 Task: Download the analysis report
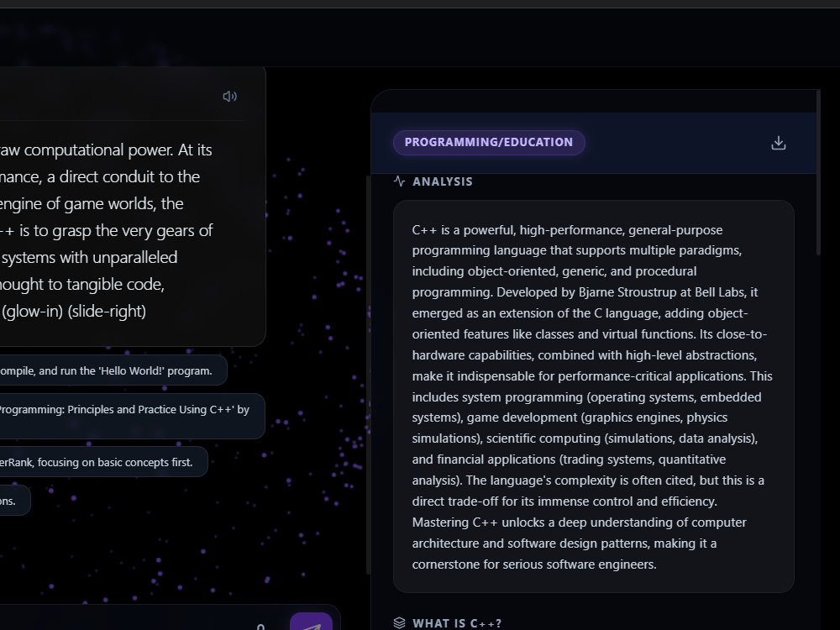tap(779, 143)
